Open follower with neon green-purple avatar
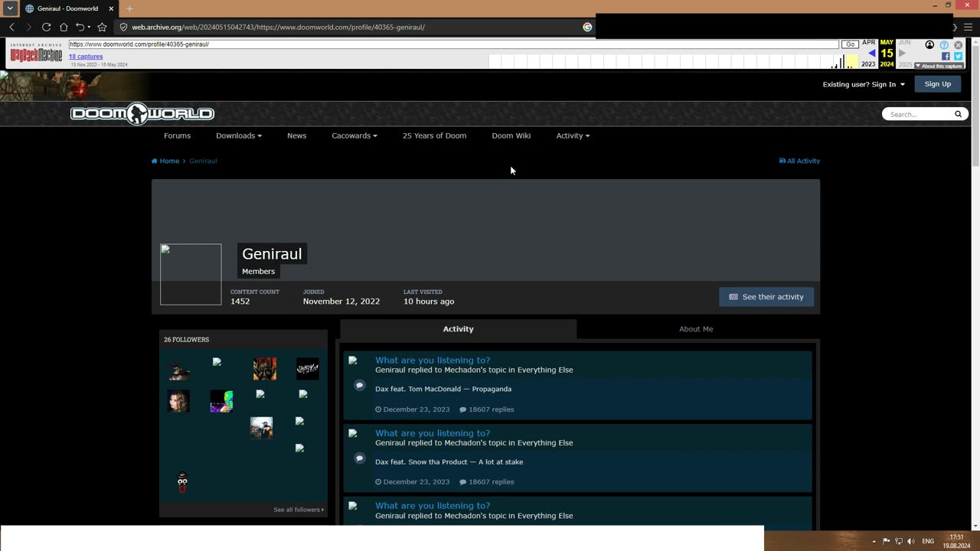980x551 pixels. pos(221,401)
